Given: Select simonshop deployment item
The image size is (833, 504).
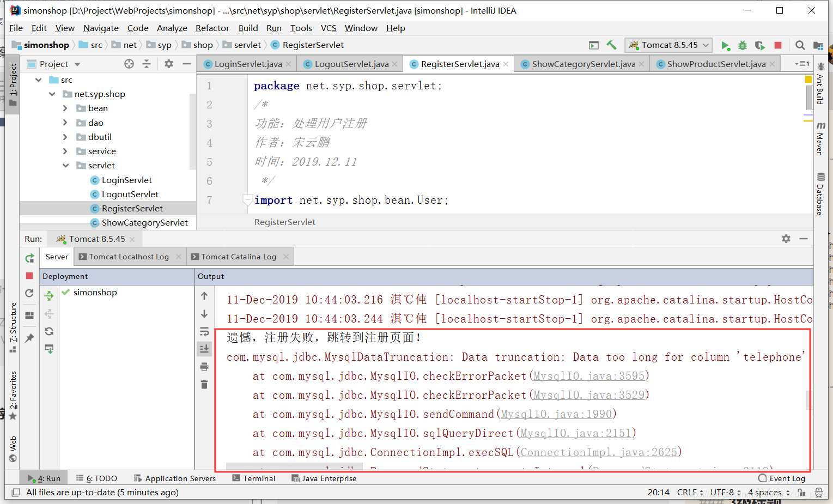Looking at the screenshot, I should 95,293.
